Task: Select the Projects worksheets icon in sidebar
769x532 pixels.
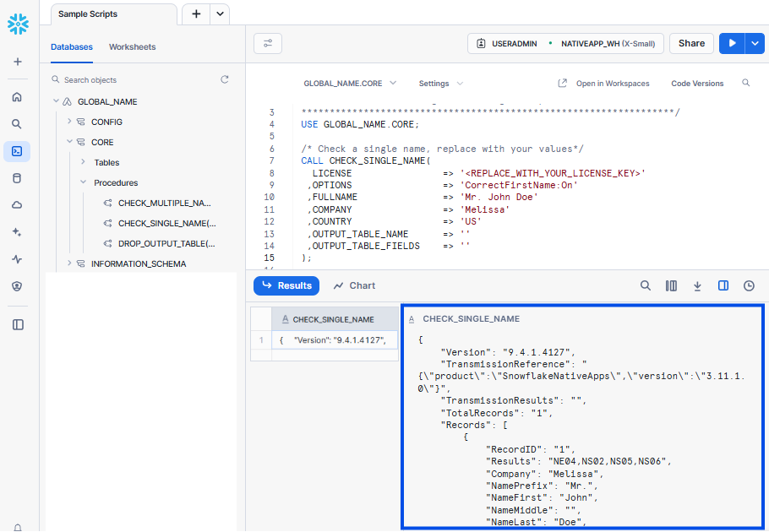Action: (x=17, y=151)
